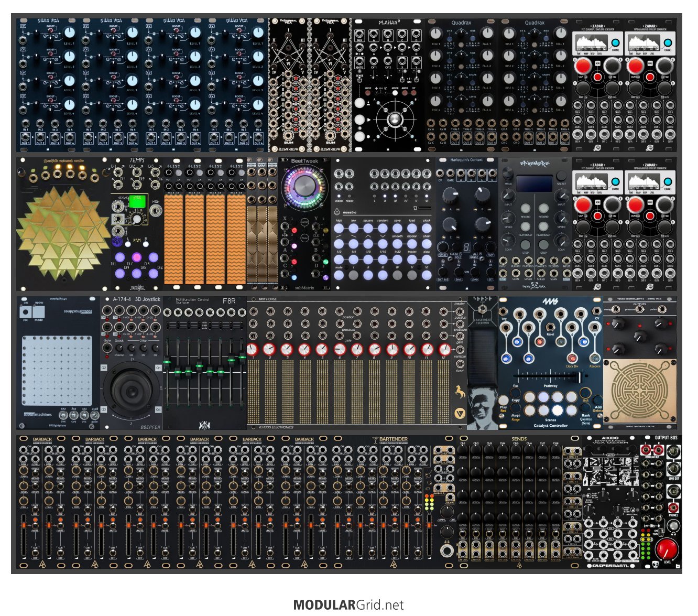Click the mode button on LS1lightplane
698x616 pixels.
[39, 312]
